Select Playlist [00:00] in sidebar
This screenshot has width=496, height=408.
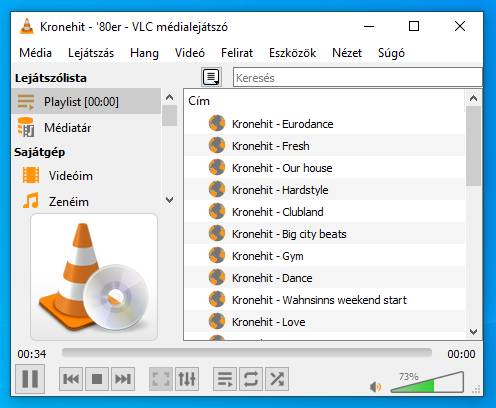click(x=86, y=102)
